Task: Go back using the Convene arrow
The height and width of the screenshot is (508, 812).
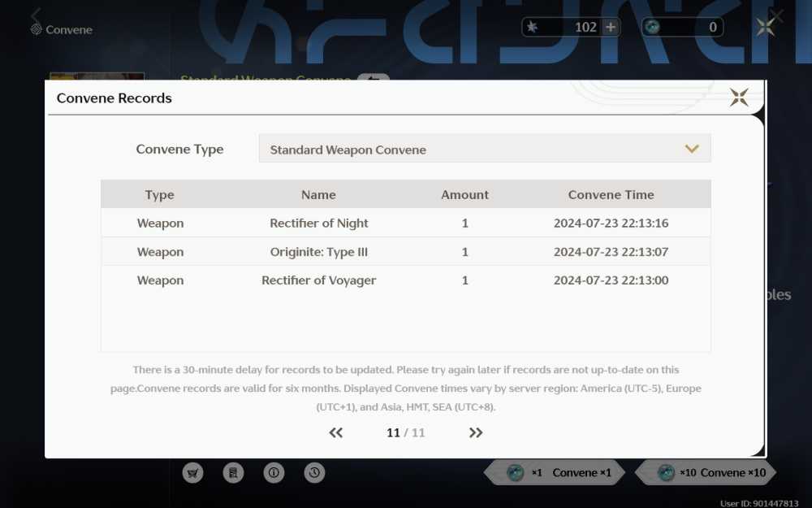Action: (x=36, y=15)
